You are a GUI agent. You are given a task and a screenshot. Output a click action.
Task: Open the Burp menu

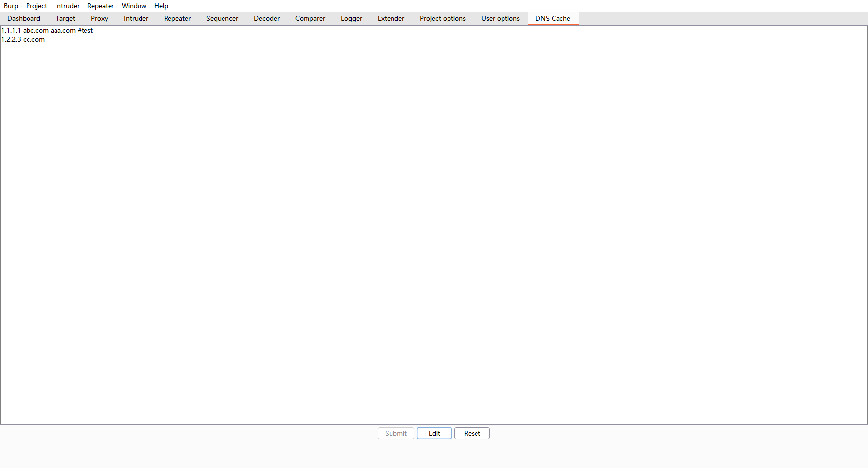11,6
